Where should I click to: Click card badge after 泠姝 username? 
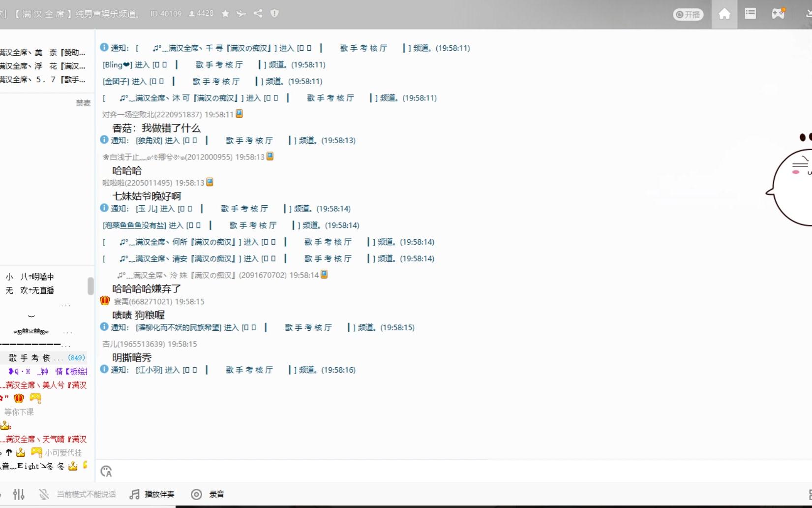[324, 275]
